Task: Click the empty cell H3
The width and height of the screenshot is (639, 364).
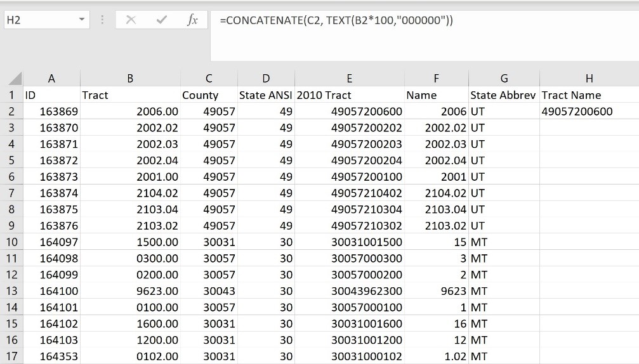Action: coord(589,127)
